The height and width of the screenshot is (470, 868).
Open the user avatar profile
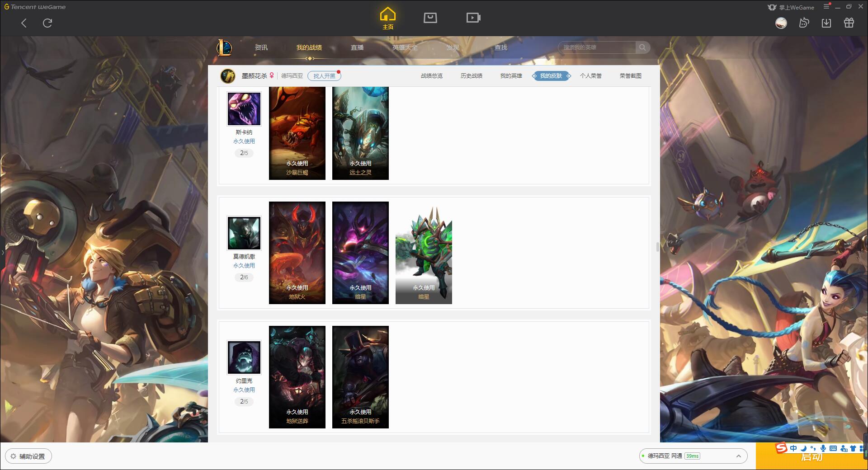click(781, 23)
